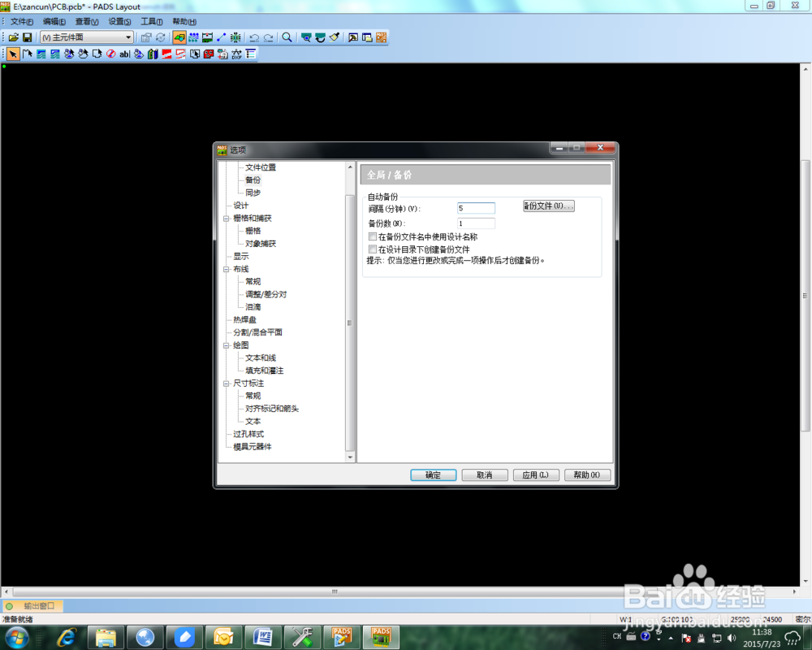The height and width of the screenshot is (650, 812).
Task: Select 调整/差分对 tree item
Action: (x=266, y=294)
